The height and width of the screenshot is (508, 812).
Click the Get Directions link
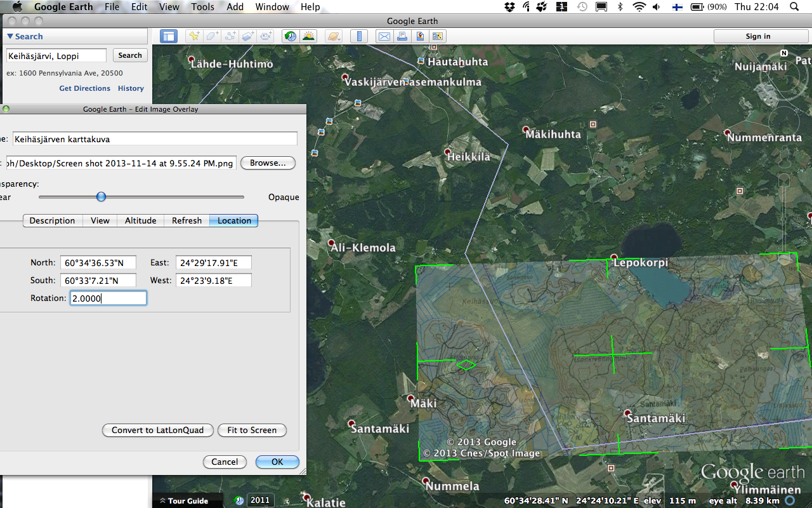click(x=84, y=88)
